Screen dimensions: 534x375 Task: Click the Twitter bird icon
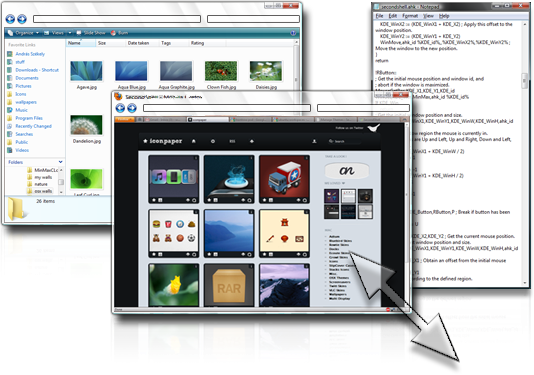374,128
